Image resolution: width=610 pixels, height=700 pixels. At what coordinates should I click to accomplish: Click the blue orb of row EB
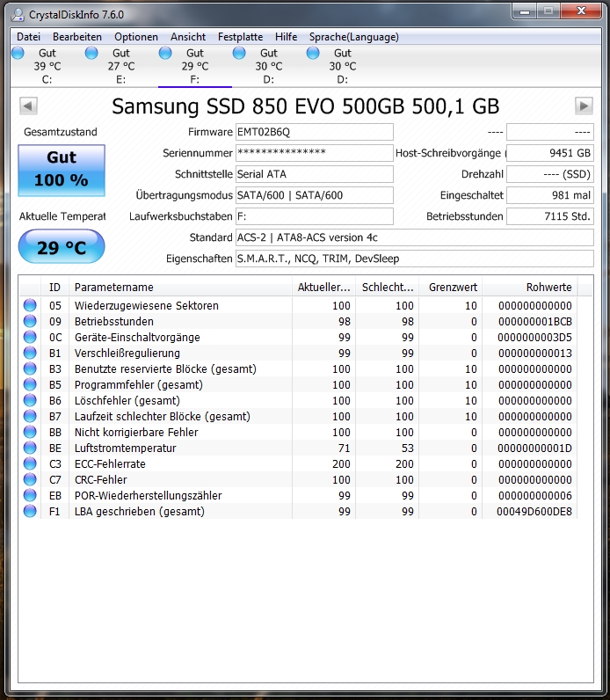point(30,495)
